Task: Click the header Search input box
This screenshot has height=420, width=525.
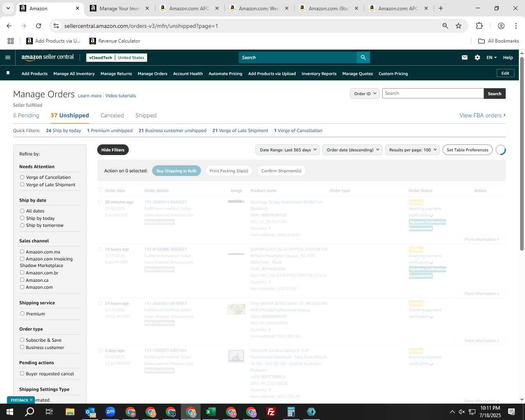Action: [x=298, y=57]
